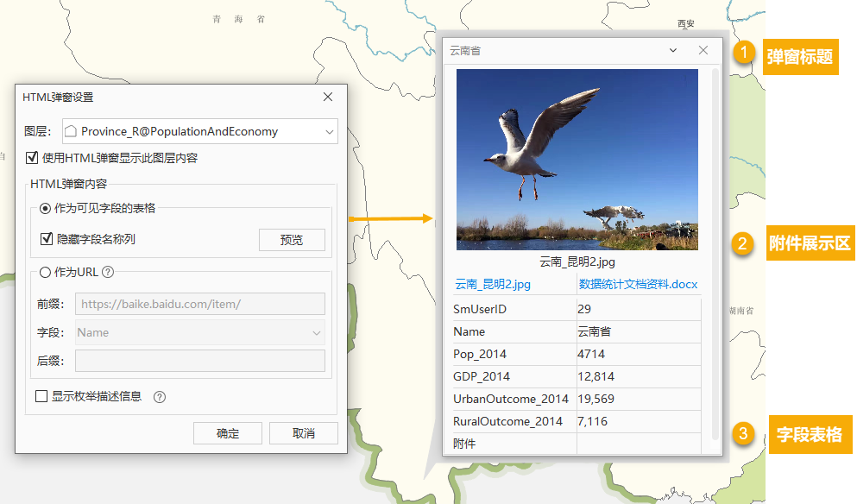Select the 作为URL radio option

(x=44, y=272)
